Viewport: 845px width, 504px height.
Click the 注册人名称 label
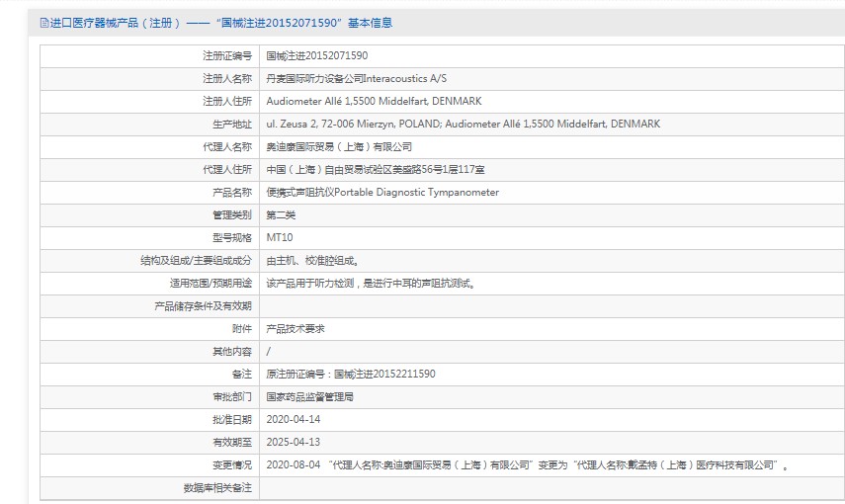(x=227, y=79)
